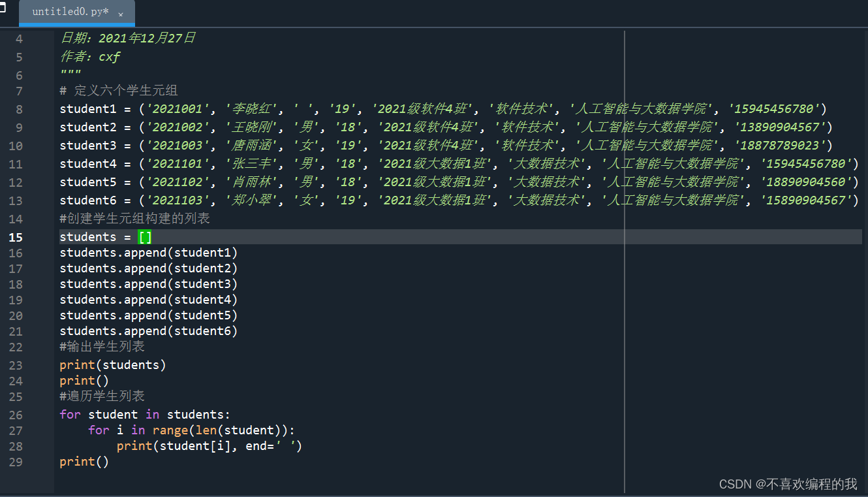Click the phone string '15890904567'
Image resolution: width=868 pixels, height=497 pixels.
tap(807, 200)
